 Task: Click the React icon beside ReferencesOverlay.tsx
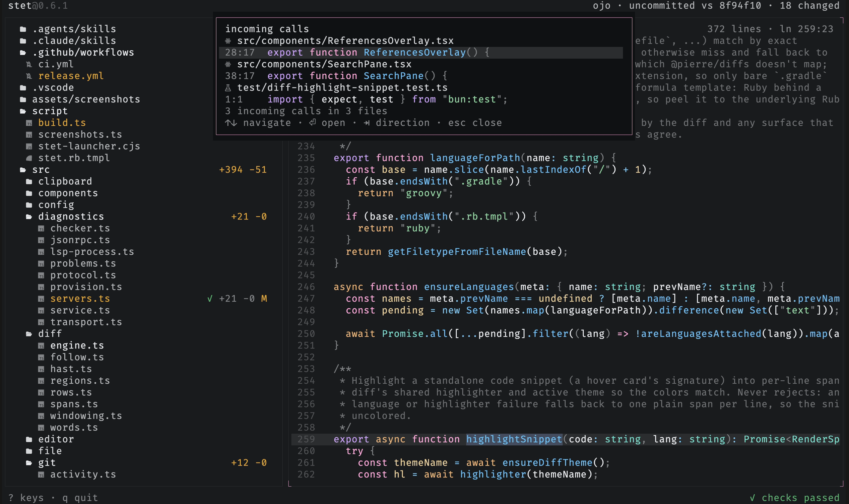coord(228,41)
